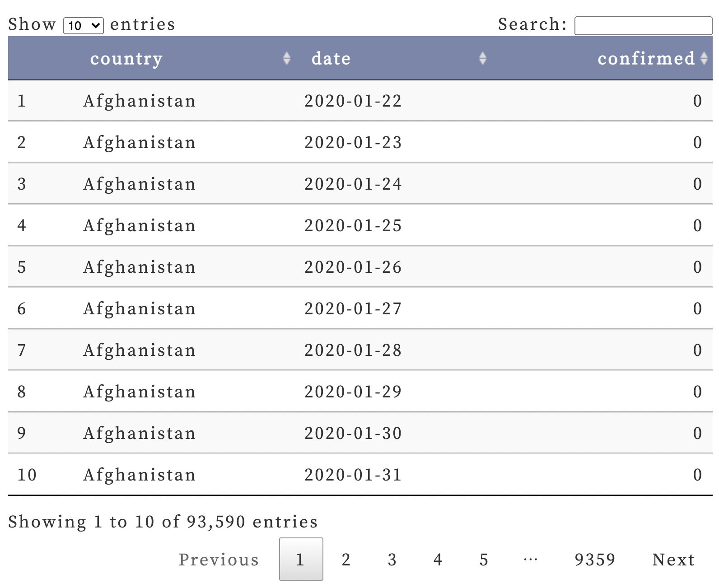This screenshot has width=719, height=588.
Task: Select row 10 dated 2020-01-31
Action: 360,475
